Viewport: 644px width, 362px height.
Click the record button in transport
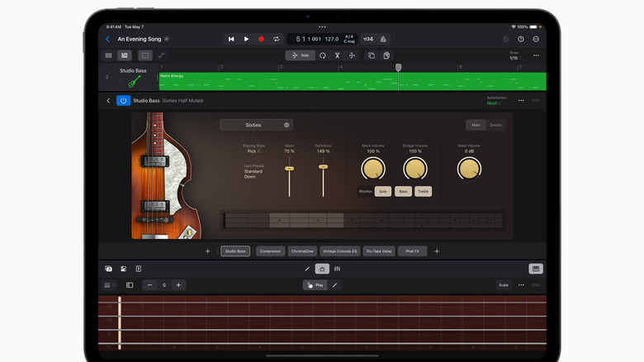click(261, 39)
